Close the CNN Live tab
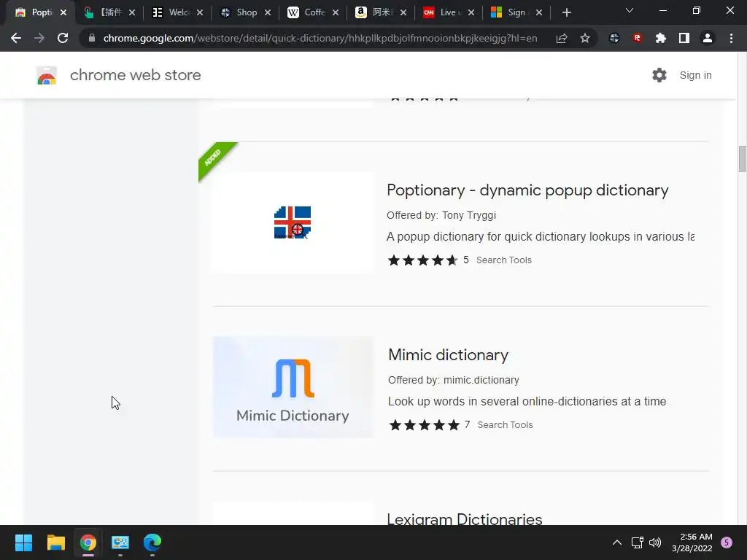 click(x=471, y=13)
